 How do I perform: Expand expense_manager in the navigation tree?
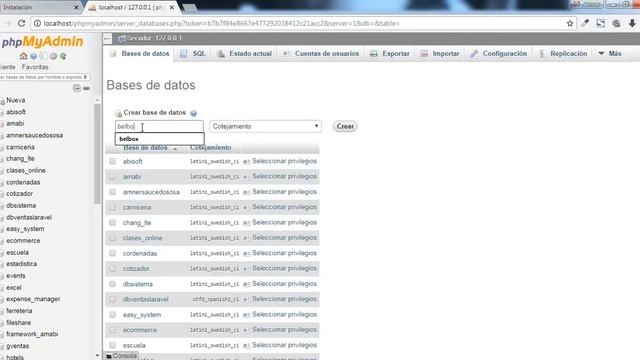2,300
